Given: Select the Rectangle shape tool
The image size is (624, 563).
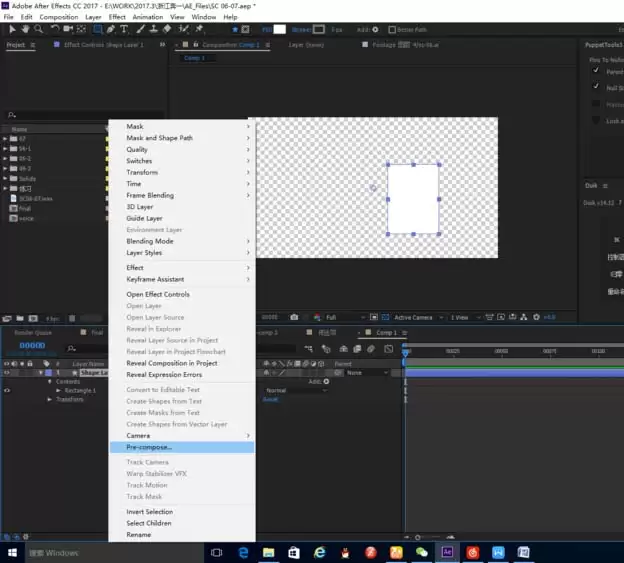Looking at the screenshot, I should [x=98, y=29].
